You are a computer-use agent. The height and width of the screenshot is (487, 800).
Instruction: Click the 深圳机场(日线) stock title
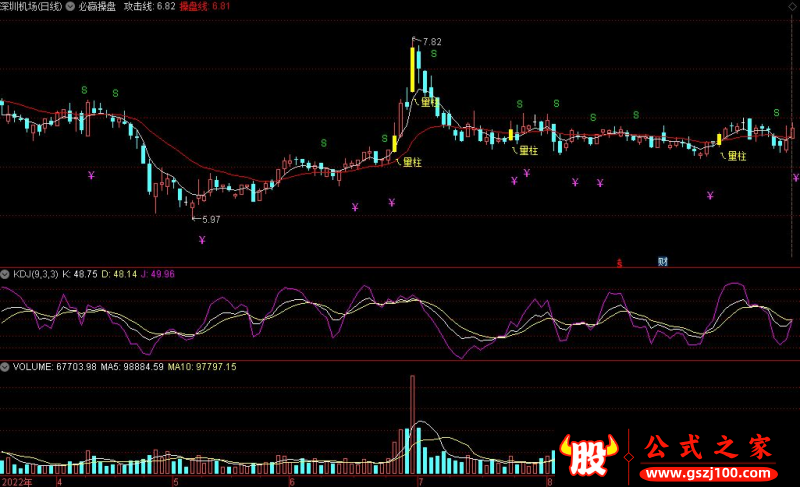[x=30, y=6]
